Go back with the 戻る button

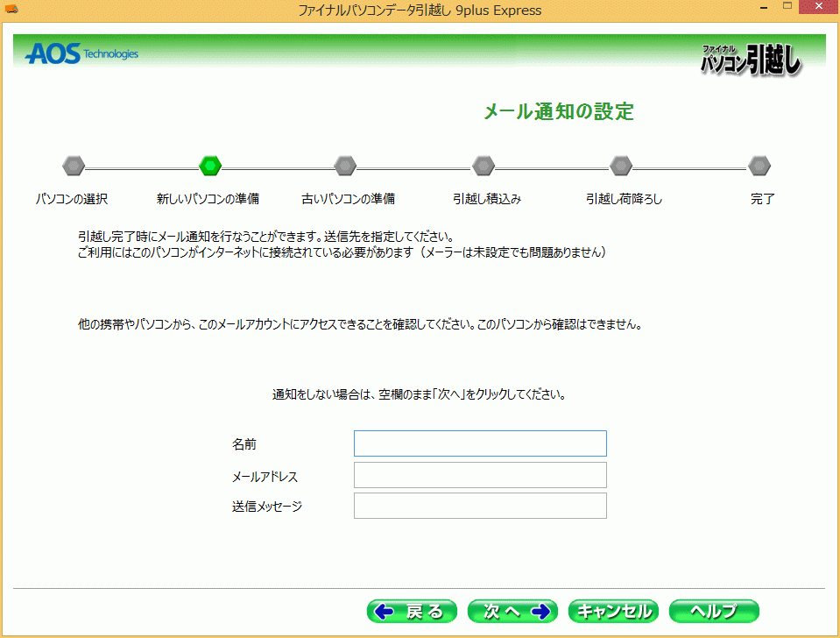tap(412, 611)
